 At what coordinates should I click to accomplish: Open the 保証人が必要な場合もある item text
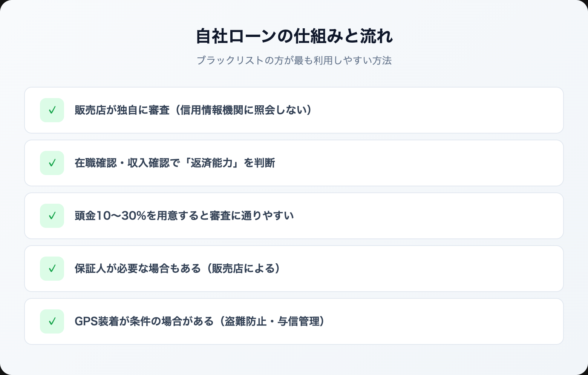[x=138, y=269]
